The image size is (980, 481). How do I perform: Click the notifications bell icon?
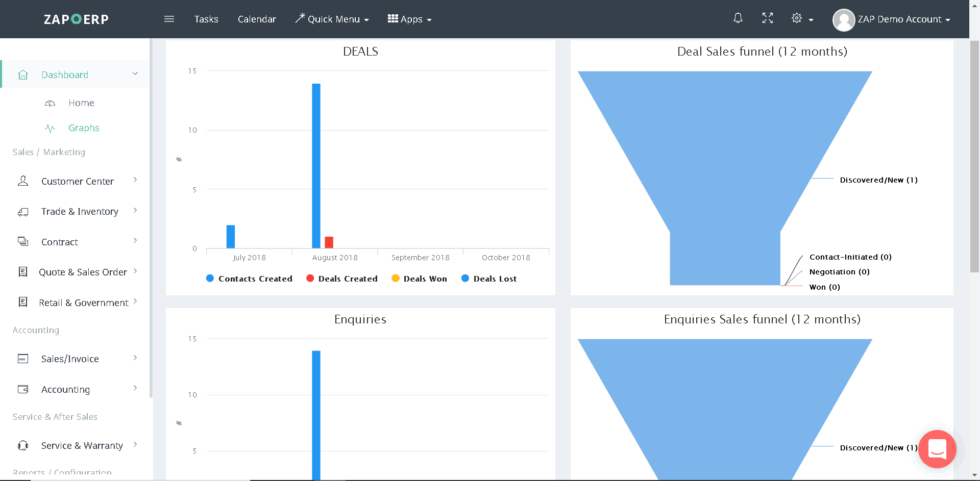click(738, 18)
